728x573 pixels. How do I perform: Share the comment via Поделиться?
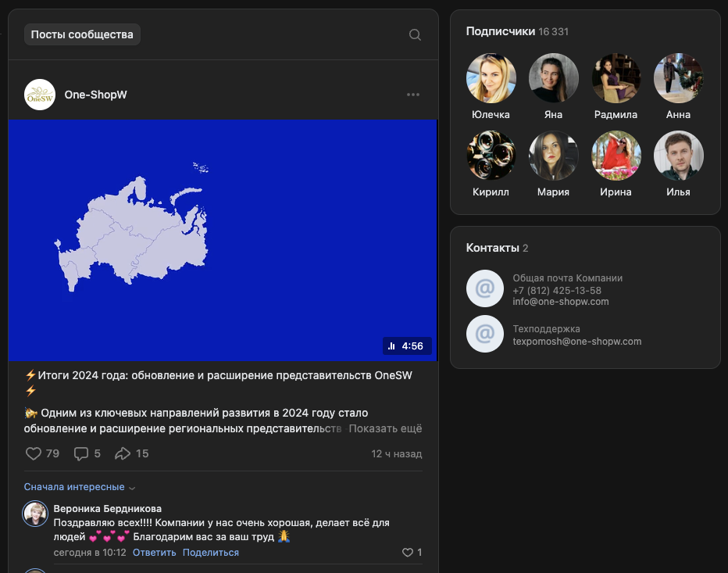coord(211,553)
